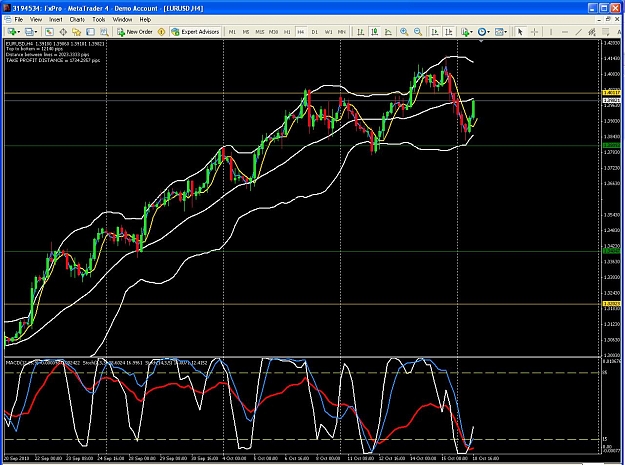Open the Periods clock dropdown
The height and width of the screenshot is (465, 625).
pos(484,32)
